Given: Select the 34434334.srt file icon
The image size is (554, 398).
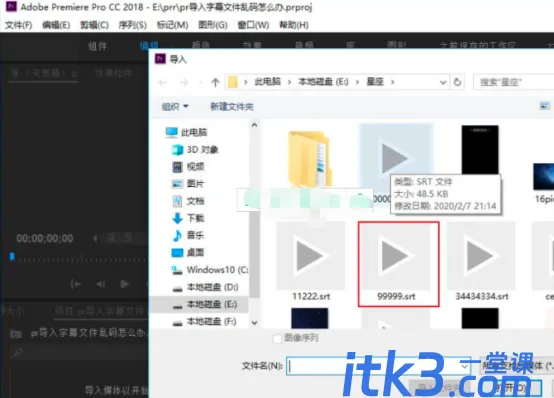Looking at the screenshot, I should coord(482,262).
